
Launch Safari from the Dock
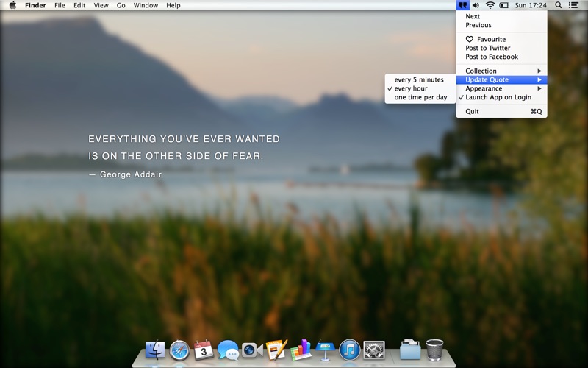click(x=179, y=350)
